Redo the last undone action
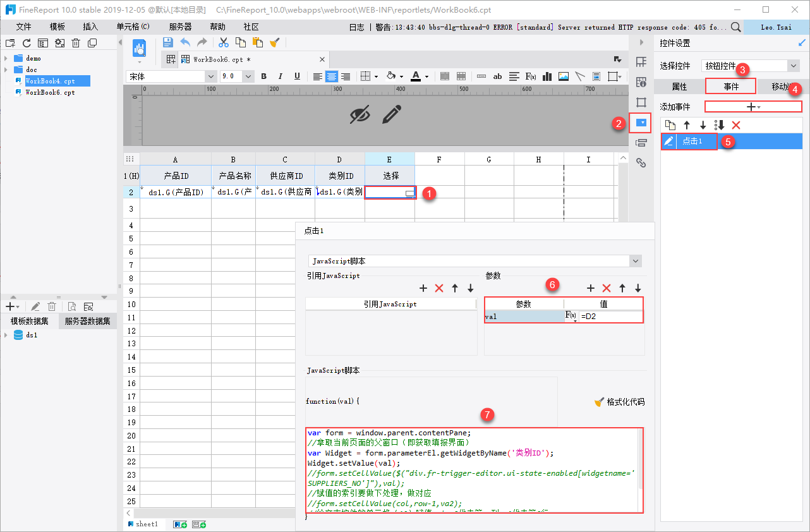The height and width of the screenshot is (532, 810). point(202,42)
